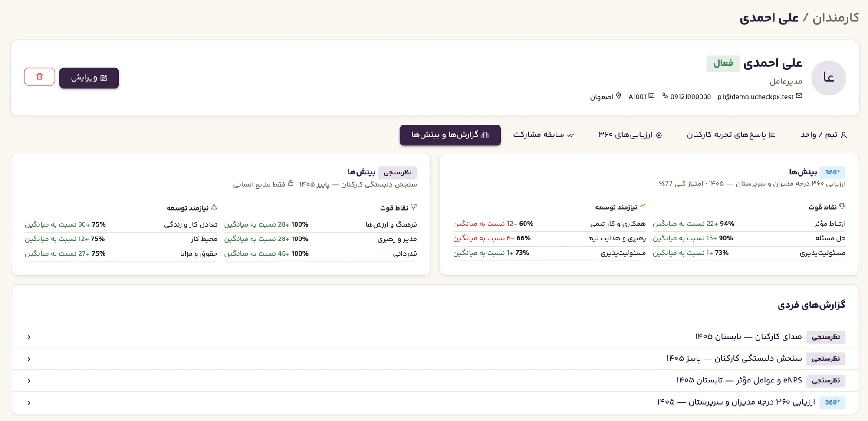Open the پاسخ‌های تجربه کارکنان tab

tap(731, 135)
